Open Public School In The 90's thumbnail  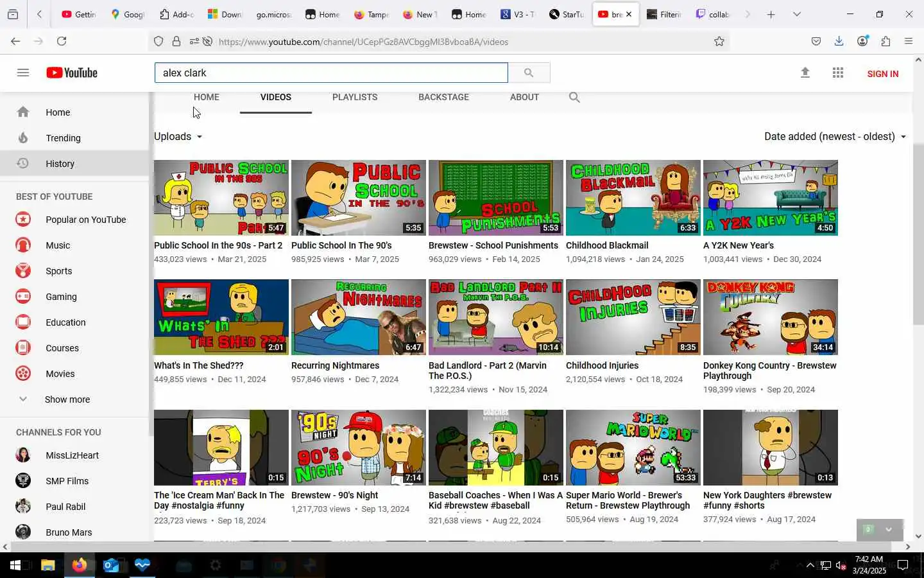coord(358,198)
